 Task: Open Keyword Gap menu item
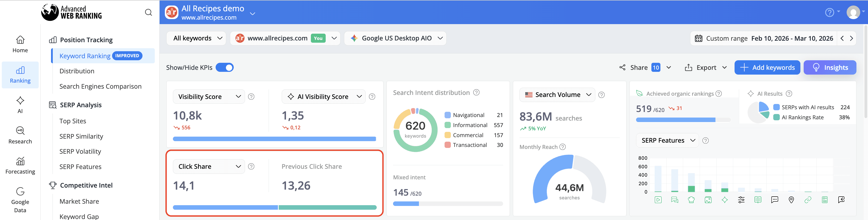[x=79, y=216]
